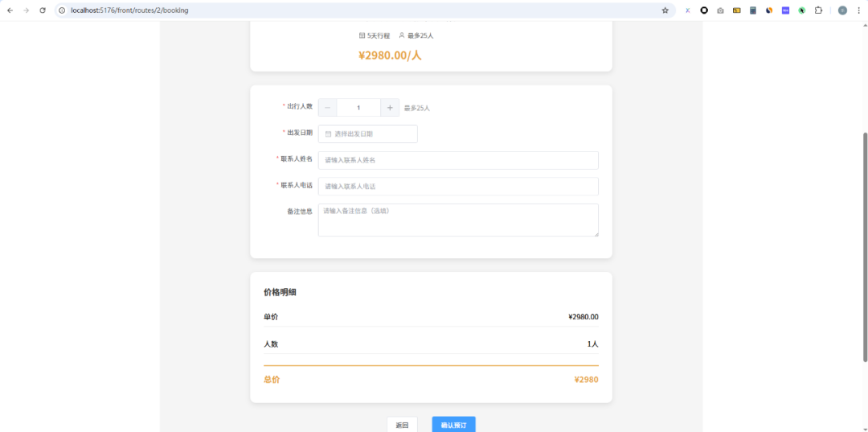Open the blue X extension icon

[687, 10]
